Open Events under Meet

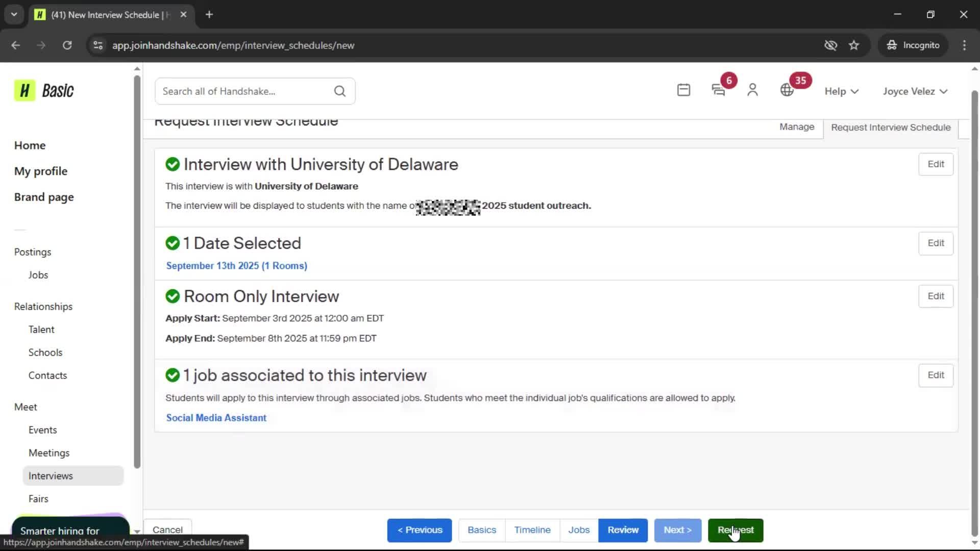click(42, 430)
